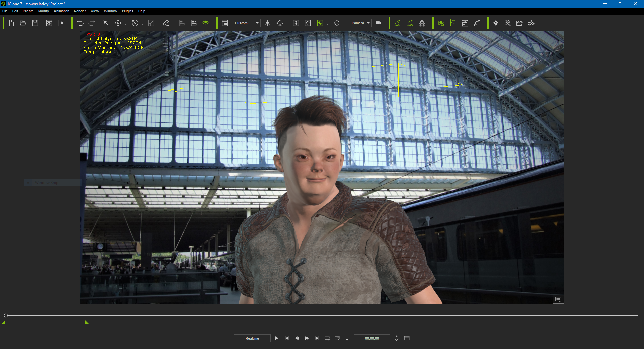This screenshot has width=644, height=349.
Task: Click the green pick-path camera icon
Action: click(x=398, y=23)
